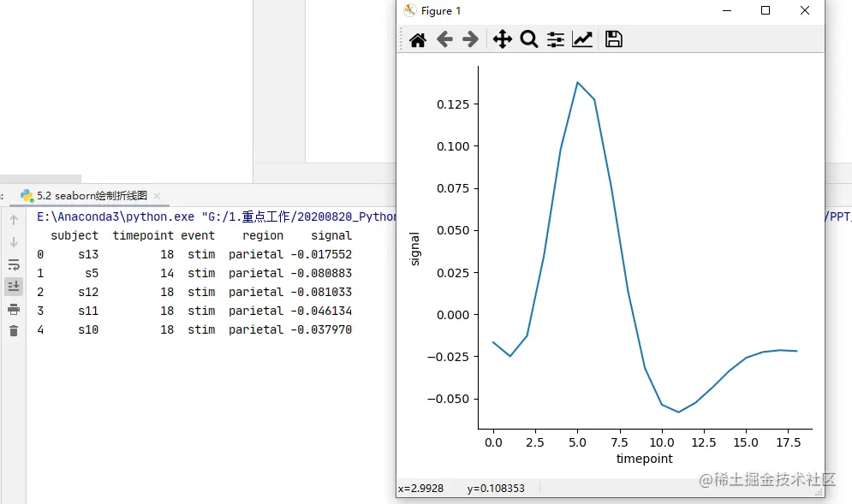Click the Anaconda python.exe command line
The image size is (852, 504).
[x=217, y=216]
